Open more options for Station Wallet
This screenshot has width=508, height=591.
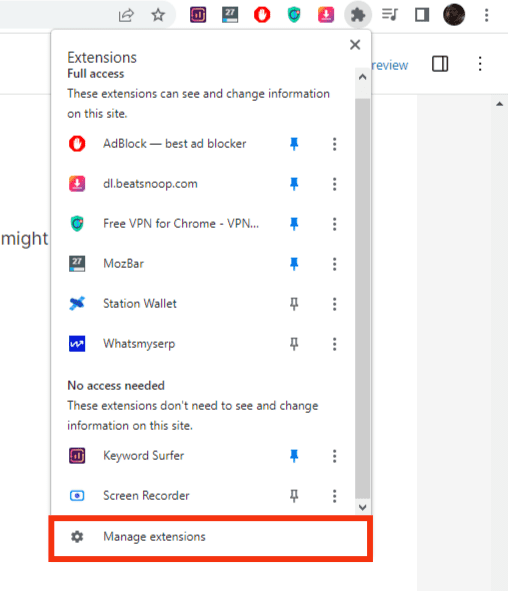334,304
